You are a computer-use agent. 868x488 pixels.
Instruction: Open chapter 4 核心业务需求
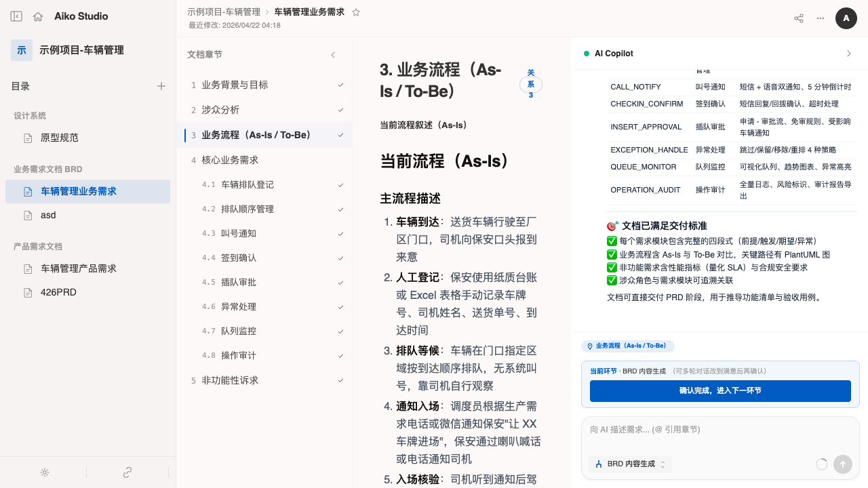(264, 161)
